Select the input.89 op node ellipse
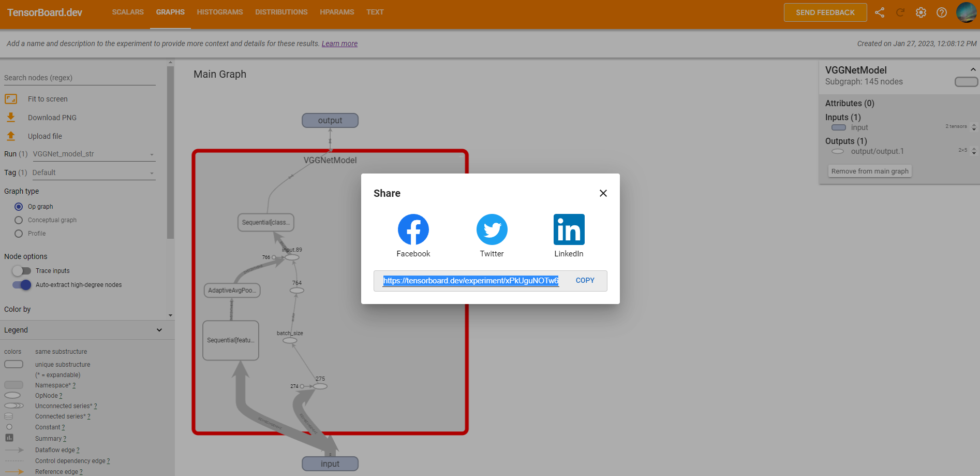 click(x=292, y=257)
